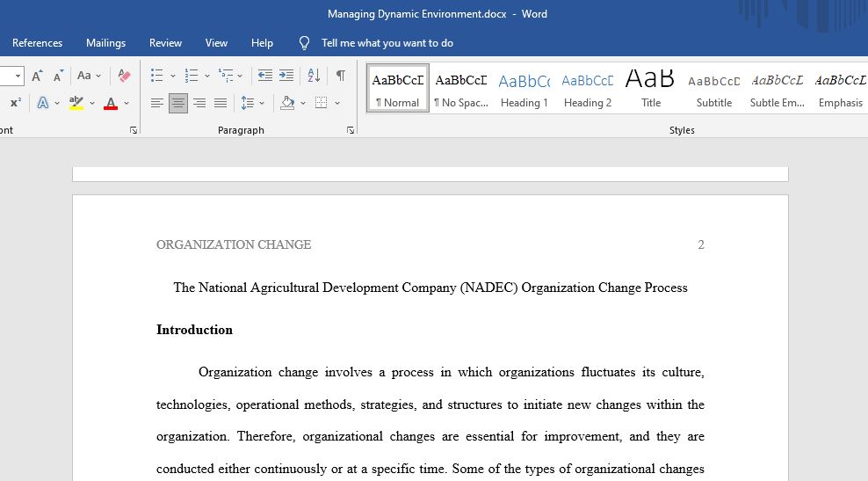Open Change Case dropdown arrow
The height and width of the screenshot is (481, 868).
98,76
